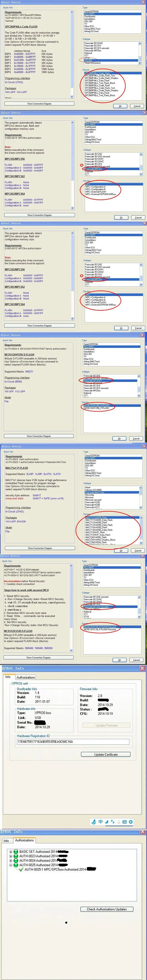147x980 pixels.
Task: Click Ok in the MC9S12XS128 D-FLASH window
Action: (119, 660)
